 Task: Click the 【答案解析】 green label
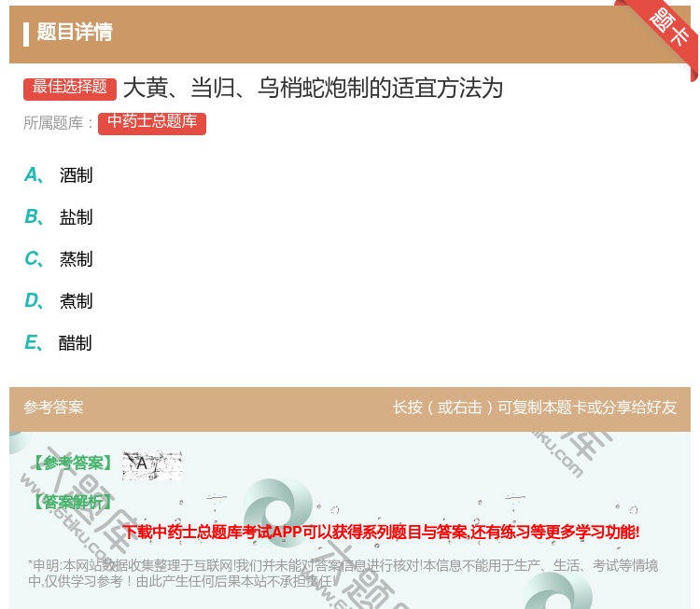tap(72, 503)
